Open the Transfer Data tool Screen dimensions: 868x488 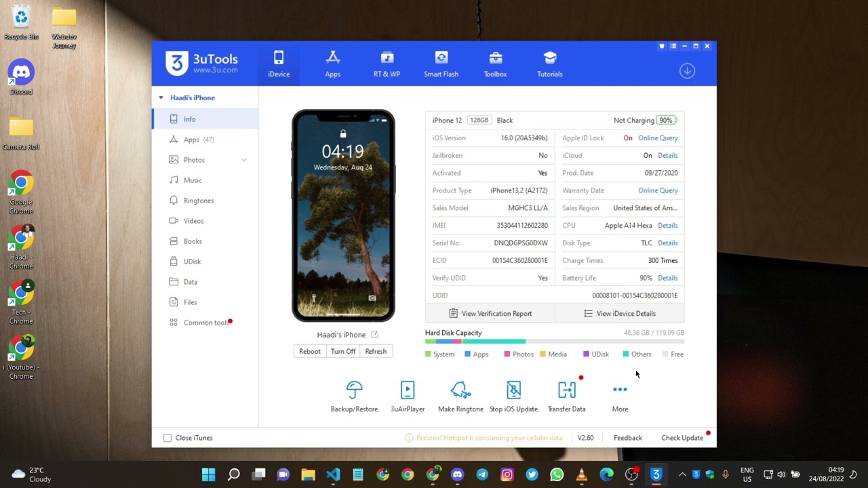coord(566,396)
